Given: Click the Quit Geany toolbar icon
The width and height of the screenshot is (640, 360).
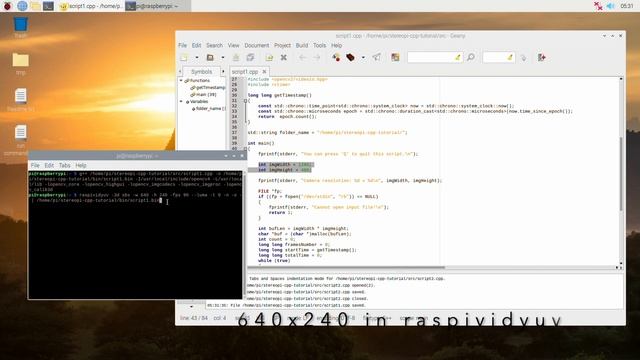Looking at the screenshot, I should 542,58.
